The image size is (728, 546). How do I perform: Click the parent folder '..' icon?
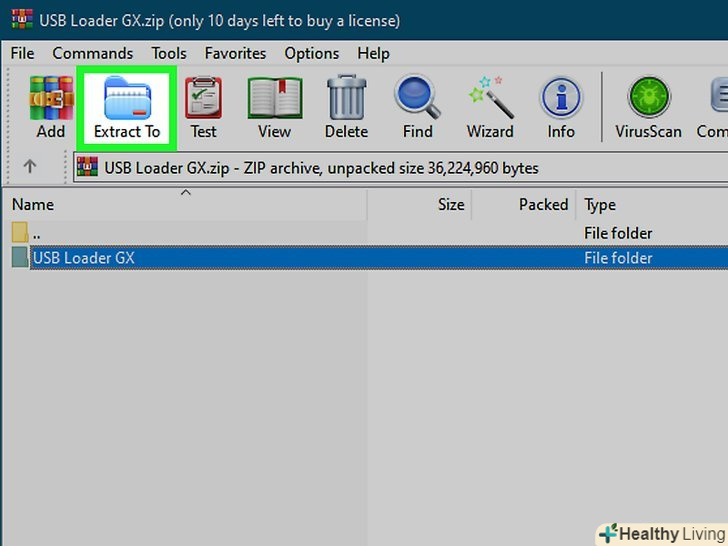pos(20,232)
